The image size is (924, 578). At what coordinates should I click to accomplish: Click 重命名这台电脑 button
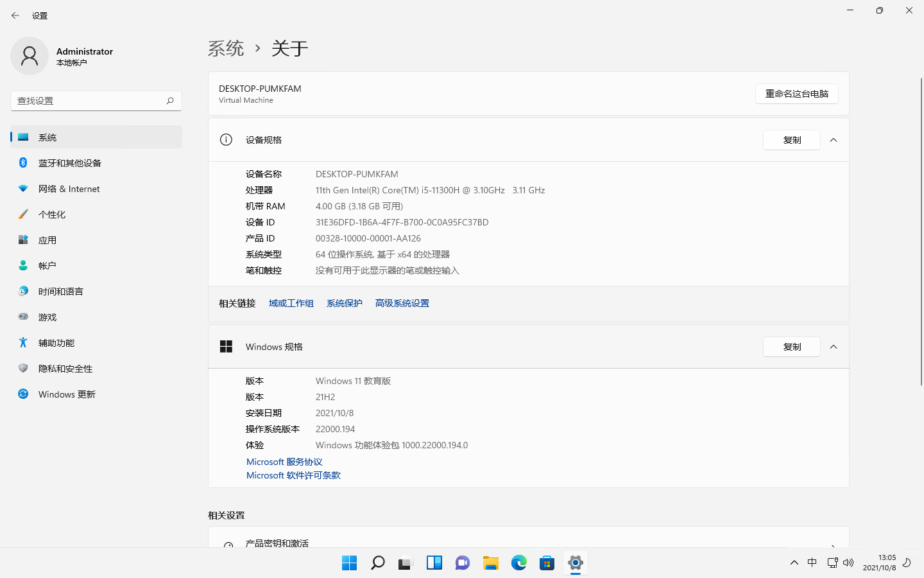click(x=797, y=94)
